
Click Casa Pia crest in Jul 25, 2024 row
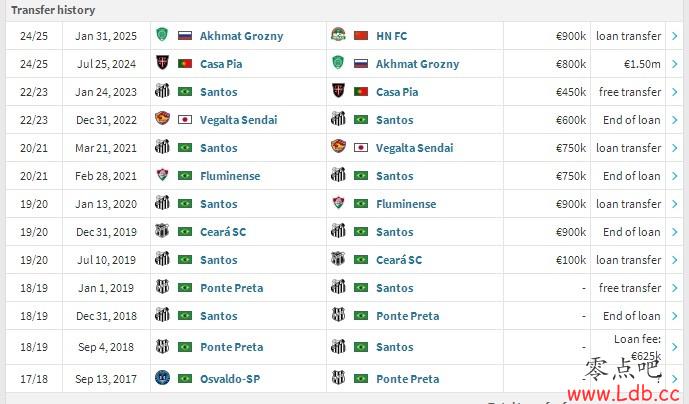pyautogui.click(x=162, y=63)
